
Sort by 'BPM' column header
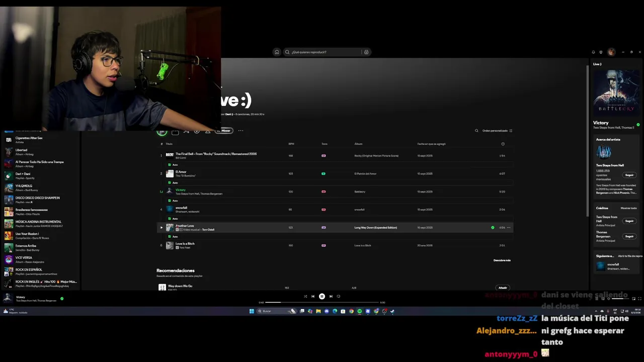[291, 144]
